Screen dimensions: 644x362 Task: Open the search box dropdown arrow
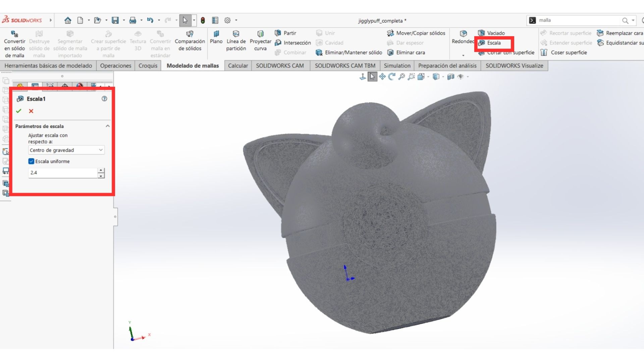pyautogui.click(x=633, y=20)
